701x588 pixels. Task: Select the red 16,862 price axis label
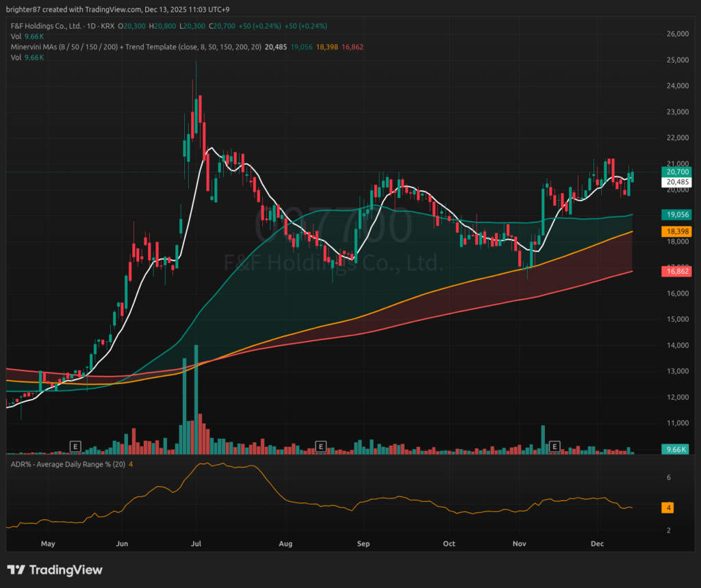click(x=676, y=272)
